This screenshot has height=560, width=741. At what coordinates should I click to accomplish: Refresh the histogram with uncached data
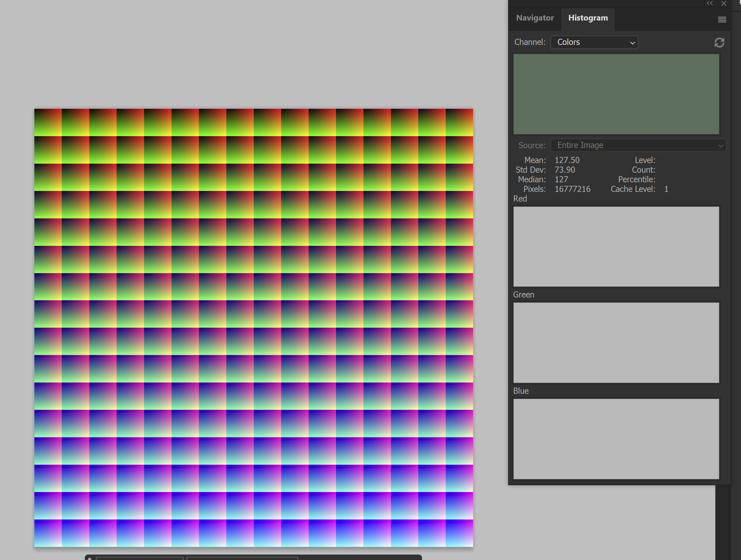click(x=719, y=42)
